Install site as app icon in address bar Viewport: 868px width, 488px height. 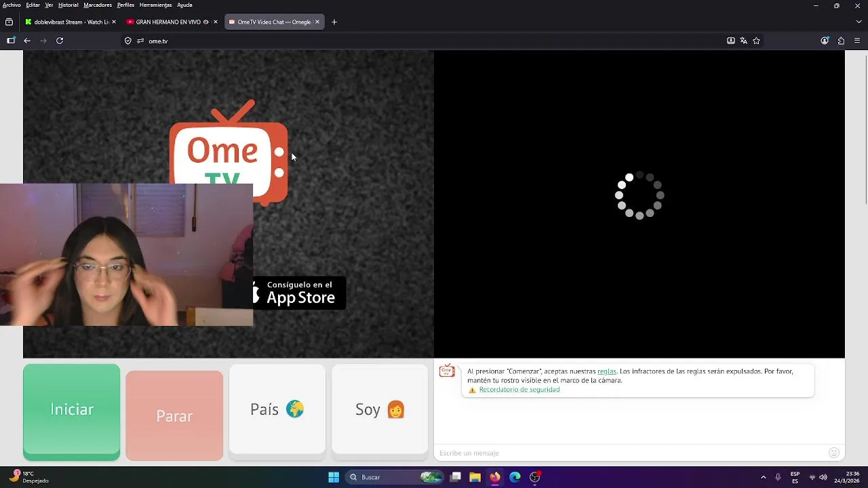(x=730, y=41)
